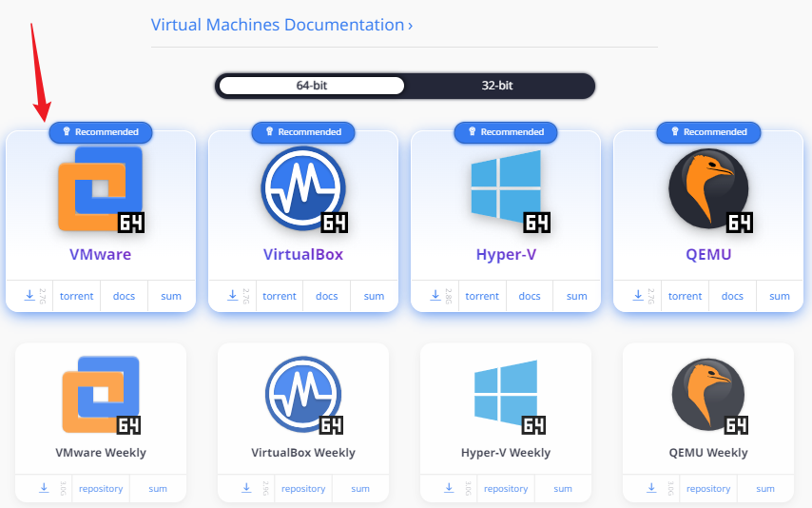
Task: View the VMware sum checksum
Action: tap(171, 296)
